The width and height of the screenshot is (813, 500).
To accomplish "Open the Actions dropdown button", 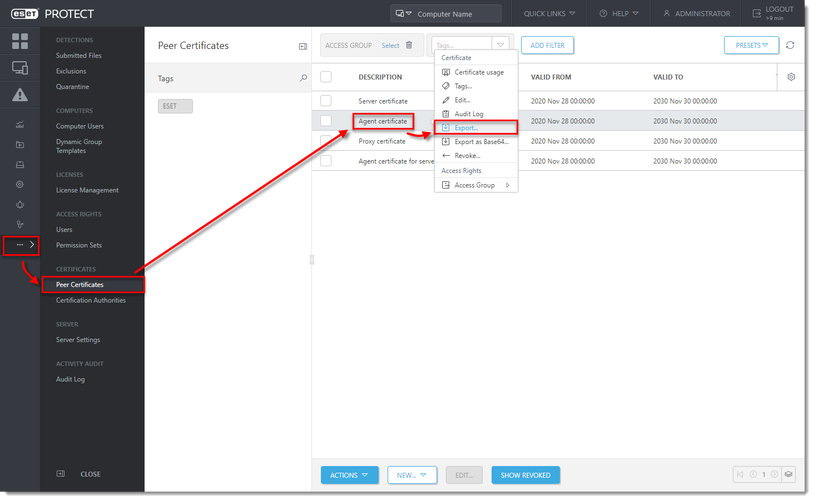I will point(349,475).
